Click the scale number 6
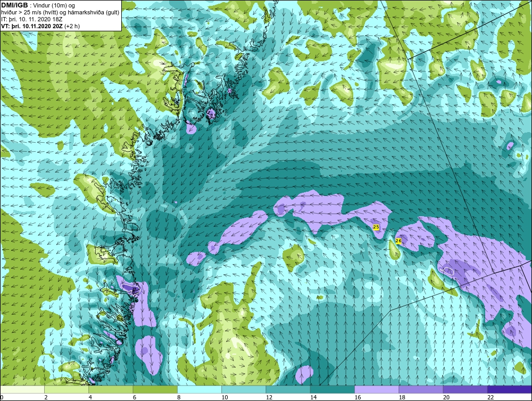Viewport: 532px width, 401px height. 135,397
